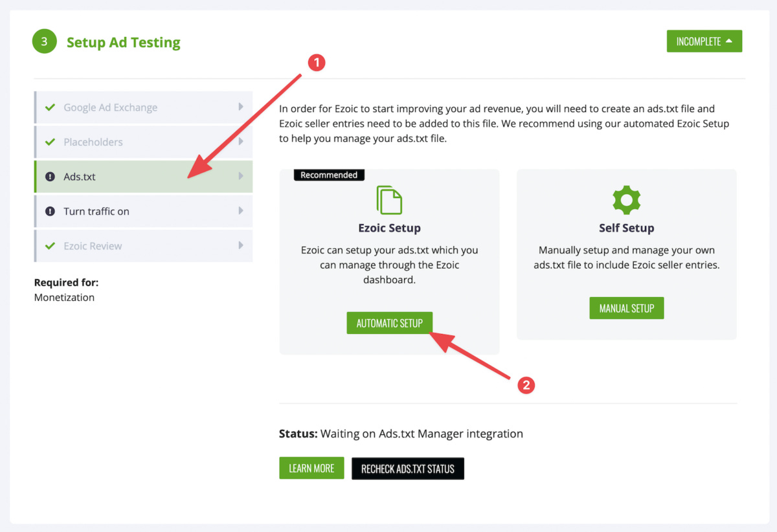Screen dimensions: 777x532
Task: Click the AUTOMATIC SETUP button
Action: 390,323
